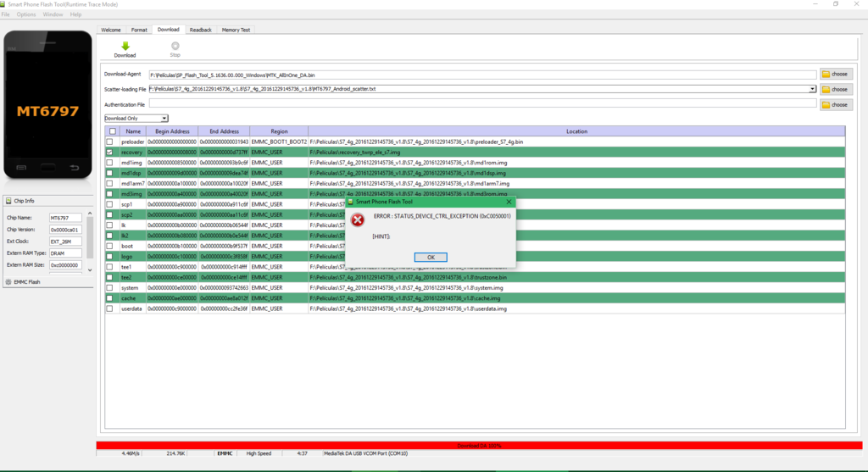Open the Download Only mode dropdown

(x=136, y=118)
